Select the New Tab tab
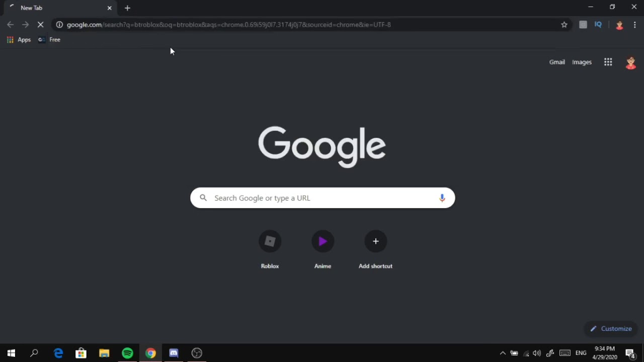Viewport: 644px width, 362px height. coord(59,8)
